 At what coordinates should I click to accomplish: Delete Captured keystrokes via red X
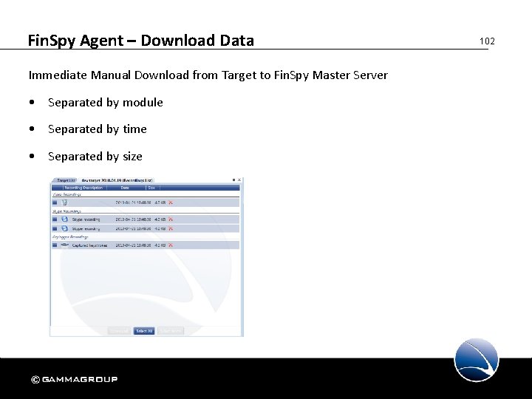(x=171, y=245)
